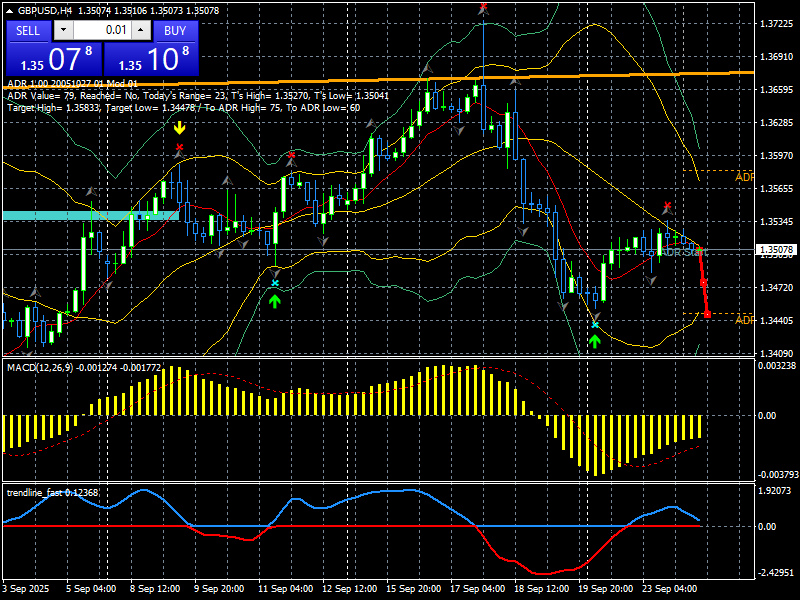Select the cyan X above 11 Sep green arrow
The width and height of the screenshot is (800, 600).
coord(275,283)
